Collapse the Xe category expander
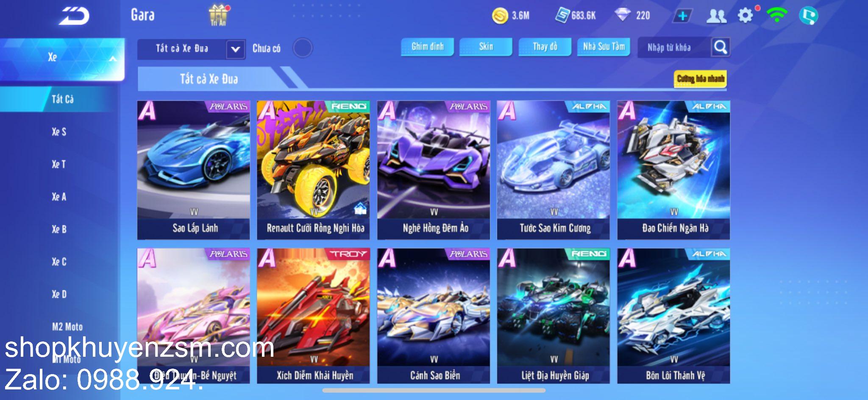This screenshot has width=868, height=400. 113,58
